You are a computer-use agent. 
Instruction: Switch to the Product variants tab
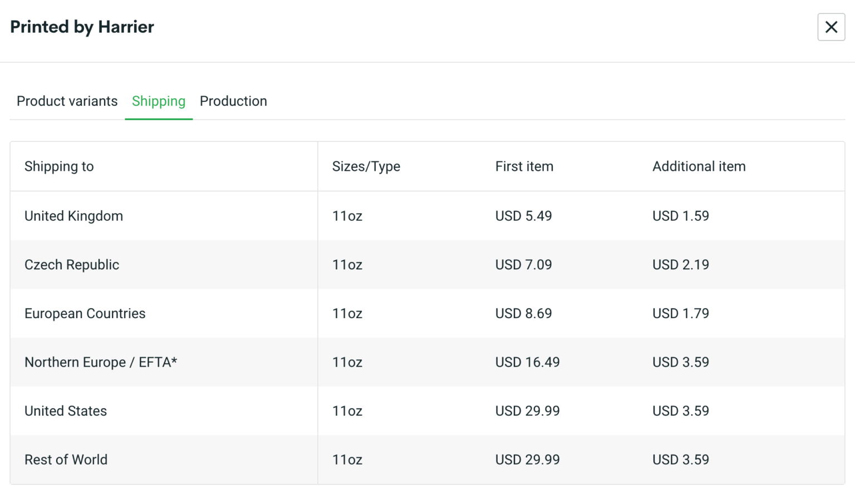click(67, 101)
